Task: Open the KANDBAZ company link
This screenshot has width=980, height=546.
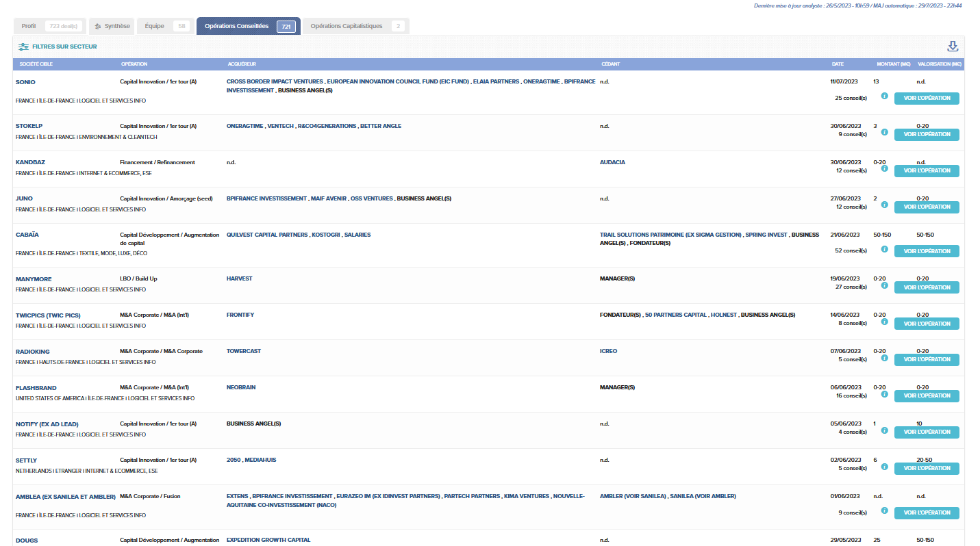Action: point(29,163)
